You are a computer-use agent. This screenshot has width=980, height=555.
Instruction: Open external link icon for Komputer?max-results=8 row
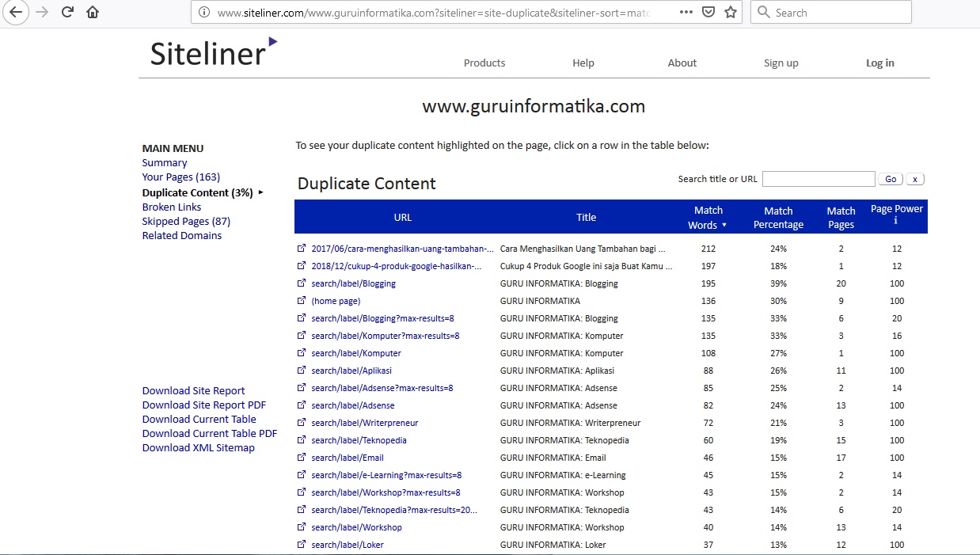301,335
